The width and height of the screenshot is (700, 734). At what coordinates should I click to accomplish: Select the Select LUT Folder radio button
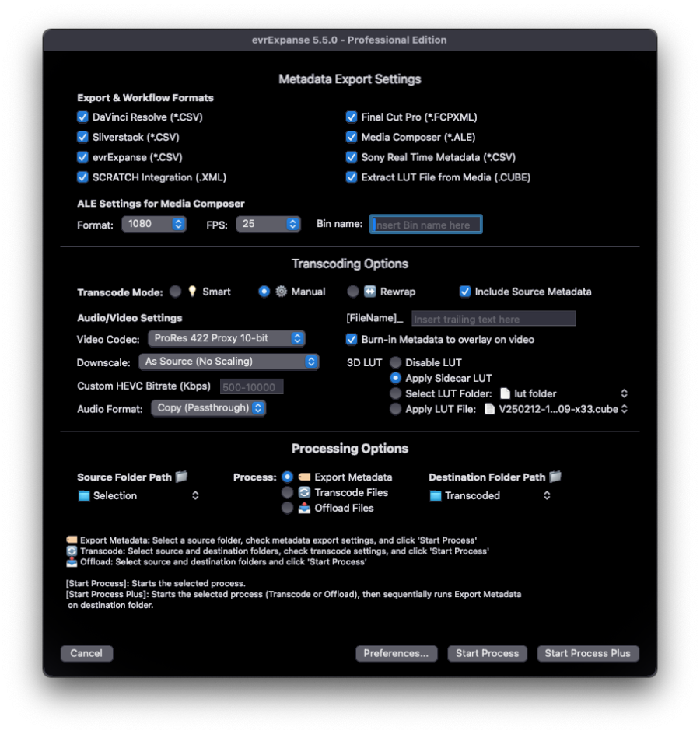pos(396,393)
